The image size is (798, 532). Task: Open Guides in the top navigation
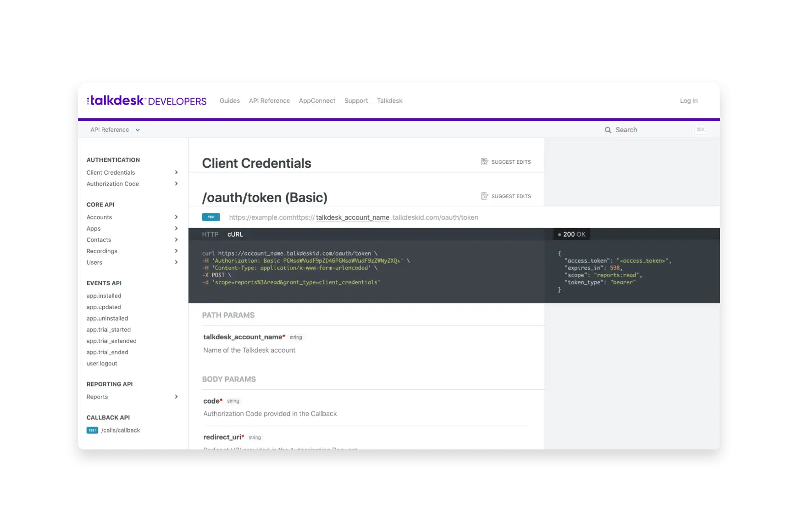tap(229, 100)
